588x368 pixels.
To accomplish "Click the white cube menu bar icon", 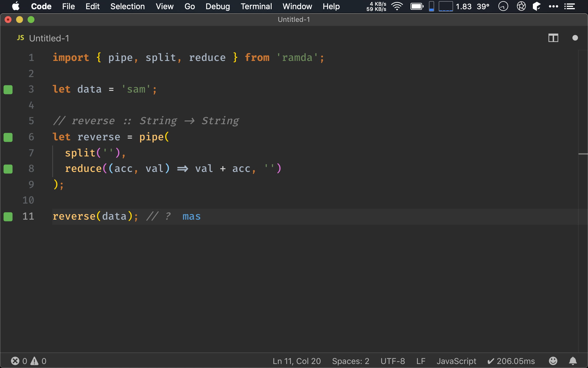I will coord(536,6).
